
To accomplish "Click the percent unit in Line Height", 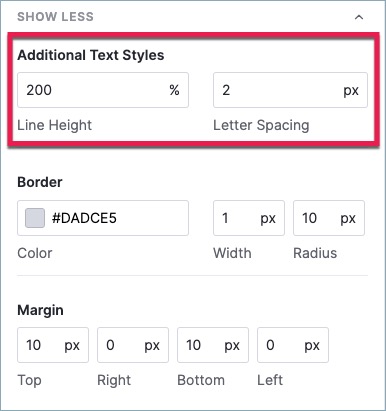I will tap(174, 90).
